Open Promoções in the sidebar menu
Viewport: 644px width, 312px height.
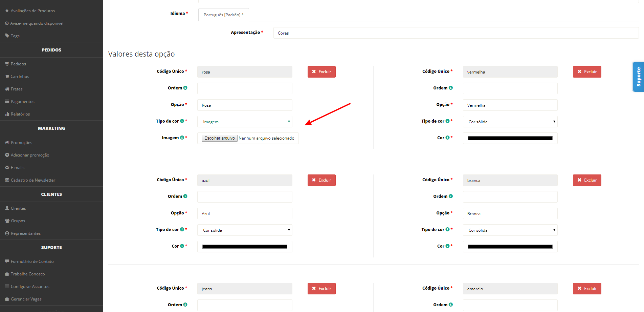coord(21,142)
